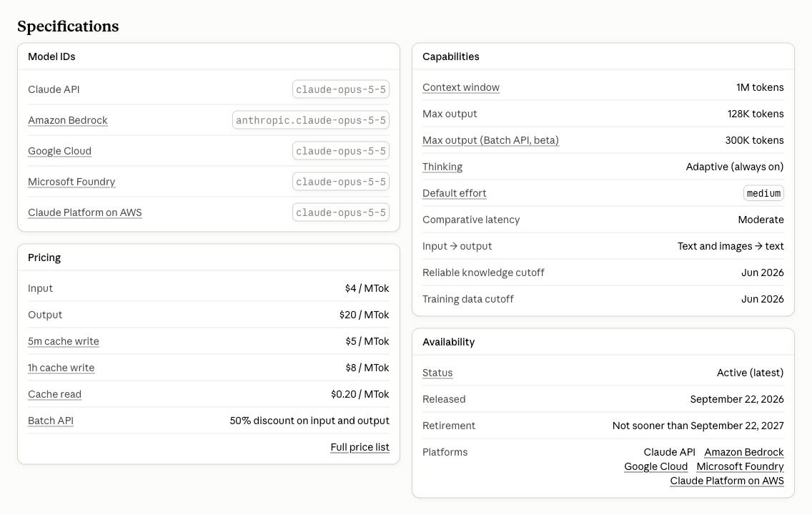812x515 pixels.
Task: Select the Max output row label
Action: point(450,114)
